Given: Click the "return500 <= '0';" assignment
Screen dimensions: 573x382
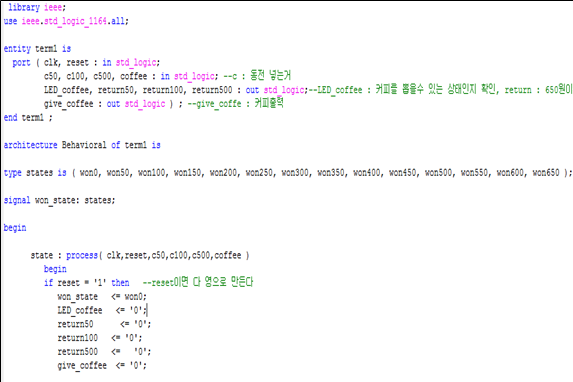Looking at the screenshot, I should (x=104, y=352).
